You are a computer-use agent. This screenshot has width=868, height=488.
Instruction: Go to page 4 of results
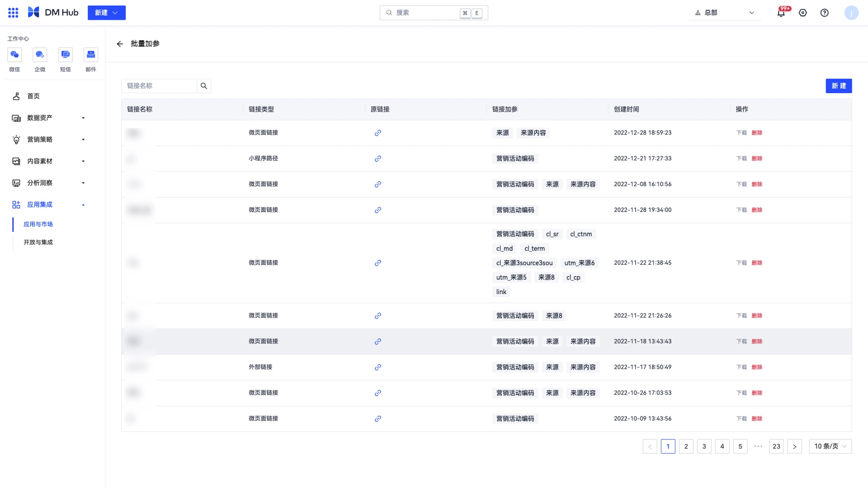(722, 446)
